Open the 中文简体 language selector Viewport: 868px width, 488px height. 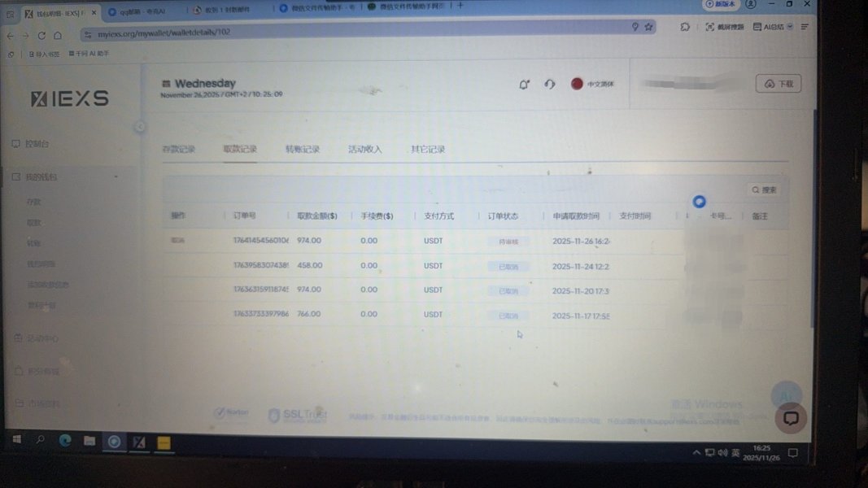coord(600,84)
